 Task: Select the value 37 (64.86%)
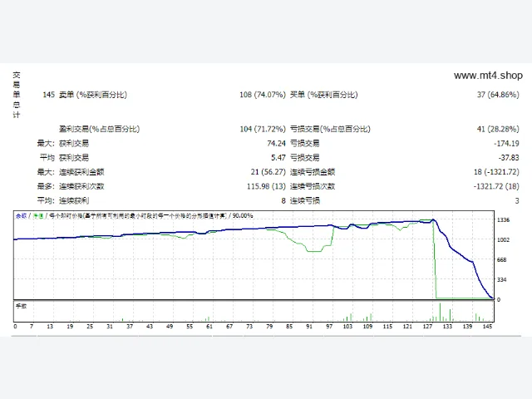click(498, 95)
